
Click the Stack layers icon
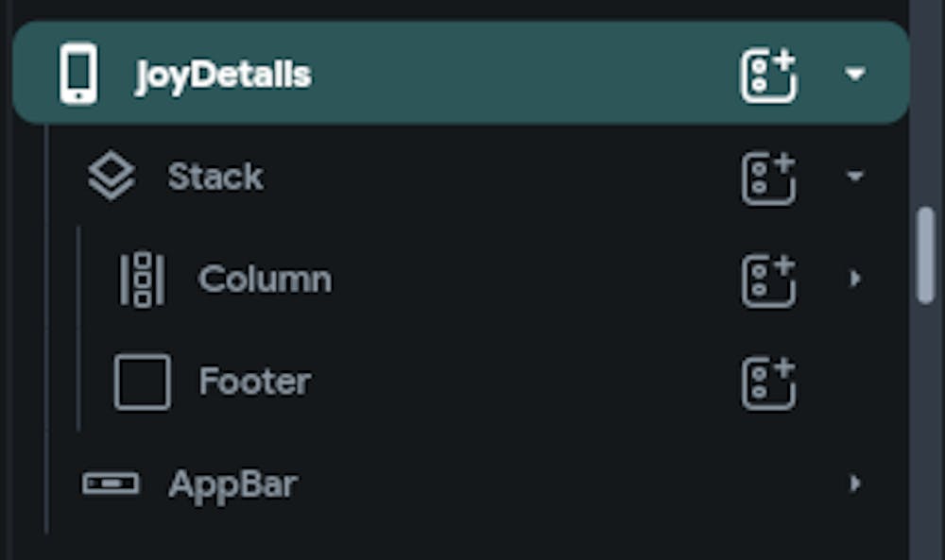click(112, 178)
